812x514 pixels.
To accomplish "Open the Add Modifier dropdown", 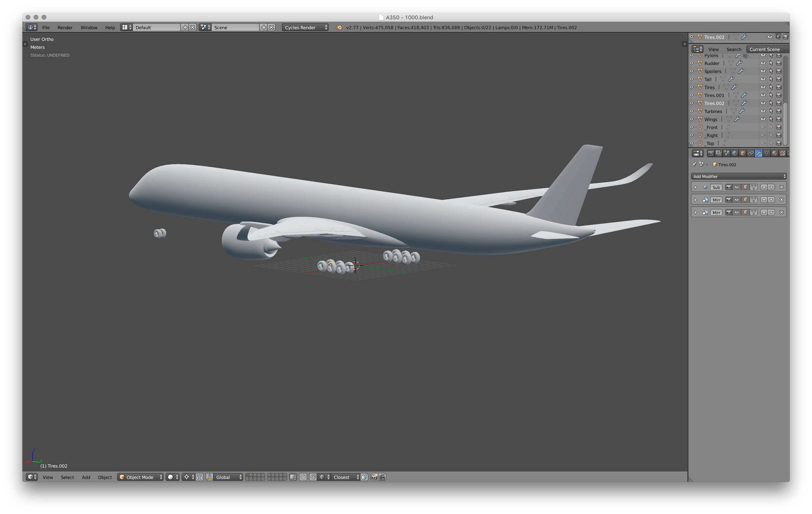I will (x=738, y=176).
